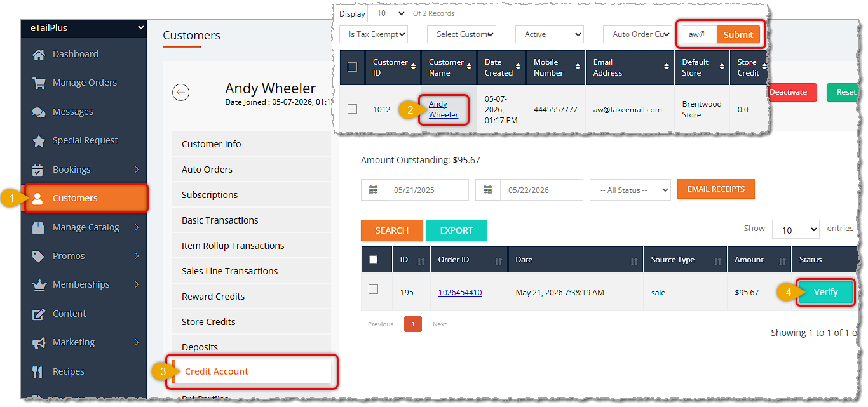Sort by Date Created column arrows
The height and width of the screenshot is (407, 868).
point(520,67)
